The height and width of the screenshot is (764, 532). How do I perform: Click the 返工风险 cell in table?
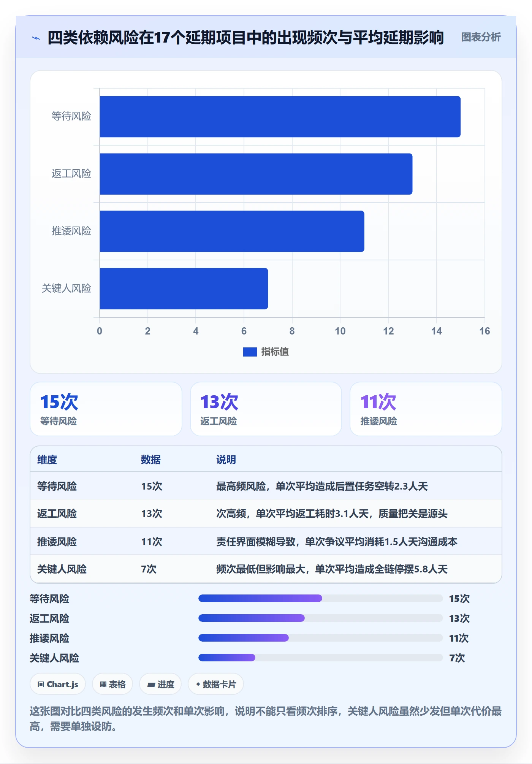pos(57,514)
